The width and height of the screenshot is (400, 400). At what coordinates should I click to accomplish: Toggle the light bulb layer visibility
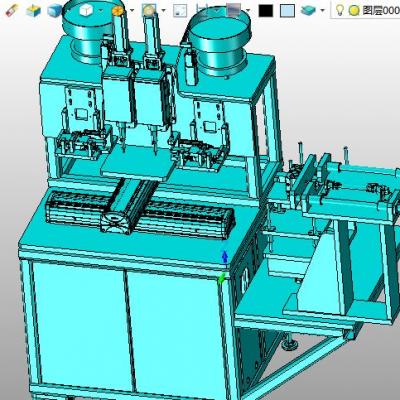tap(339, 10)
